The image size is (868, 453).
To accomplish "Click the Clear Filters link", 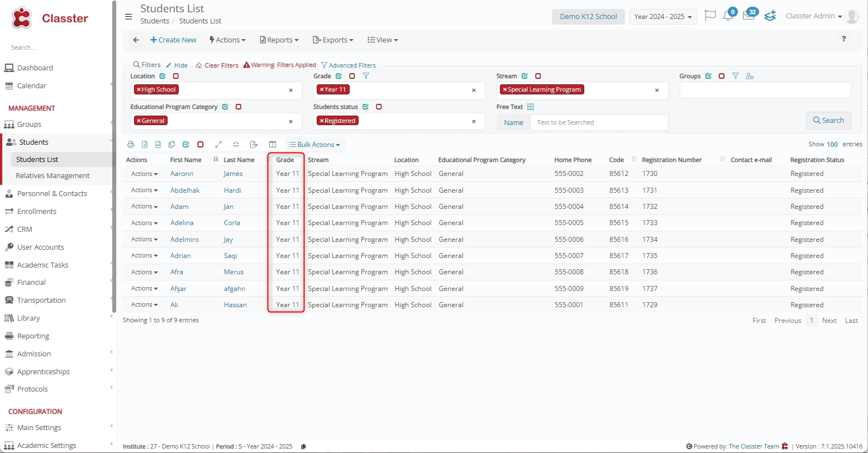I will coord(217,65).
